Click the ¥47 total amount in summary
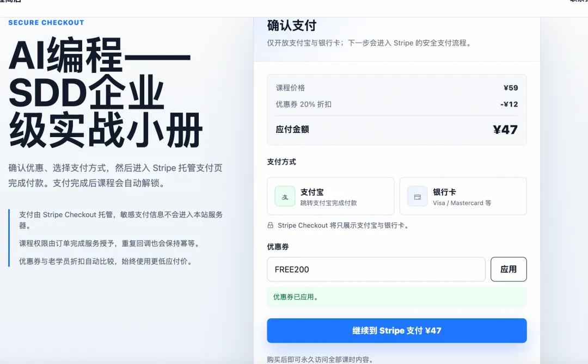The width and height of the screenshot is (588, 364). click(505, 129)
